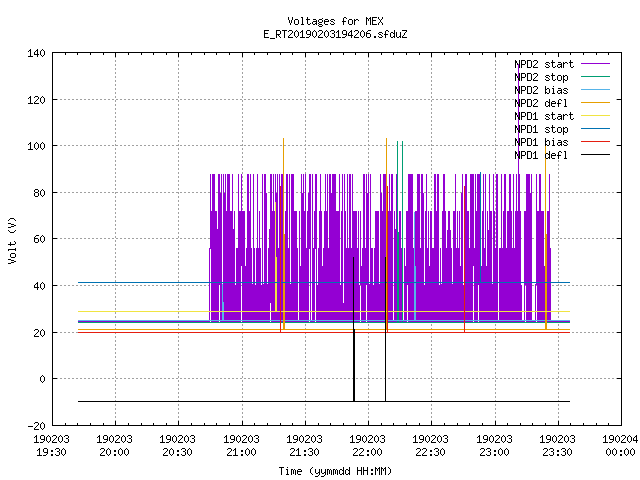Image resolution: width=640 pixels, height=480 pixels.
Task: Select the filename E_RT20190203194206.sfduZ subtitle
Action: [x=335, y=34]
